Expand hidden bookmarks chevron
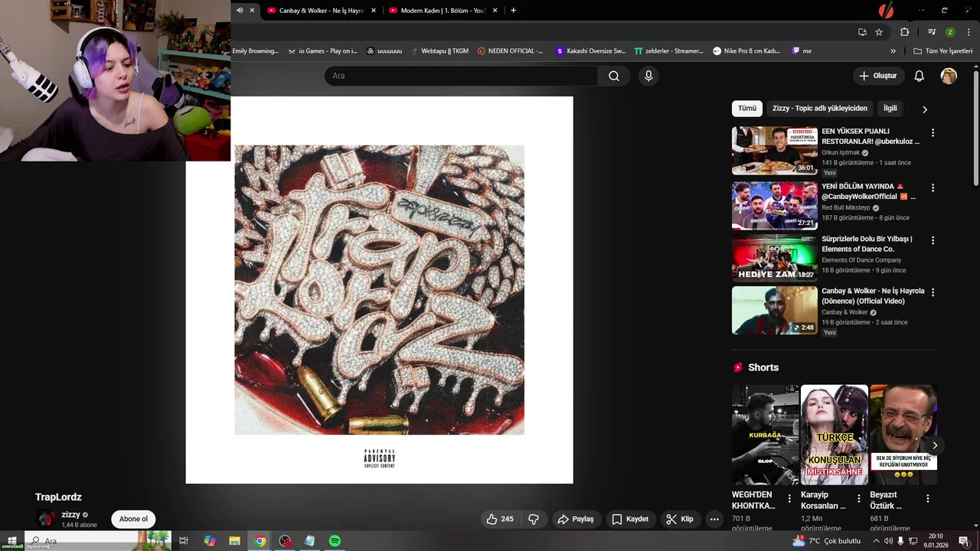 (893, 51)
